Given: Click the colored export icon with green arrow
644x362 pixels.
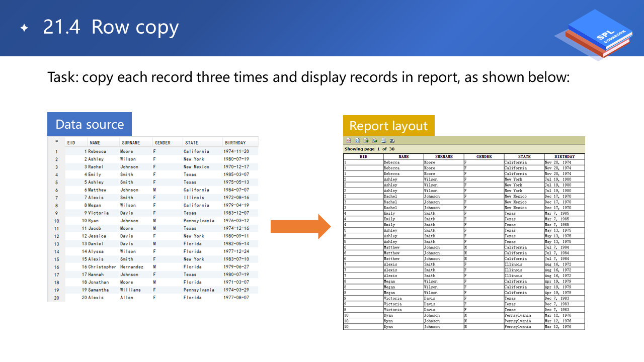Looking at the screenshot, I should pos(375,141).
